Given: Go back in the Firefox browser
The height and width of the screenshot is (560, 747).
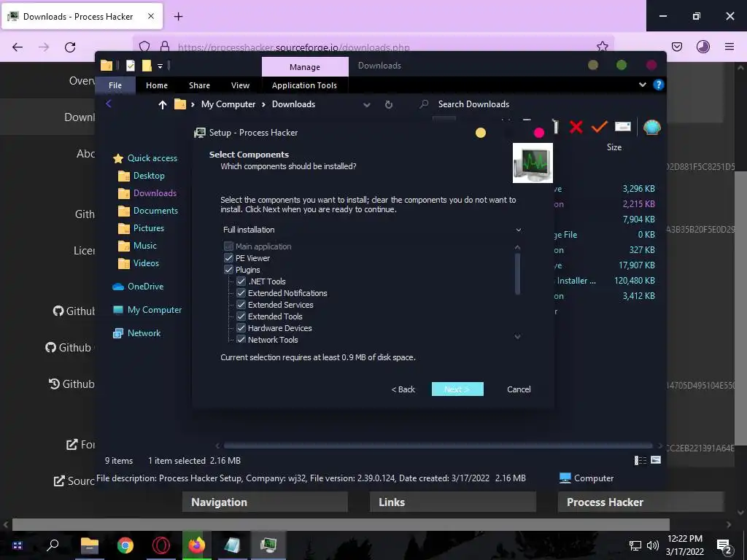Looking at the screenshot, I should coord(18,47).
